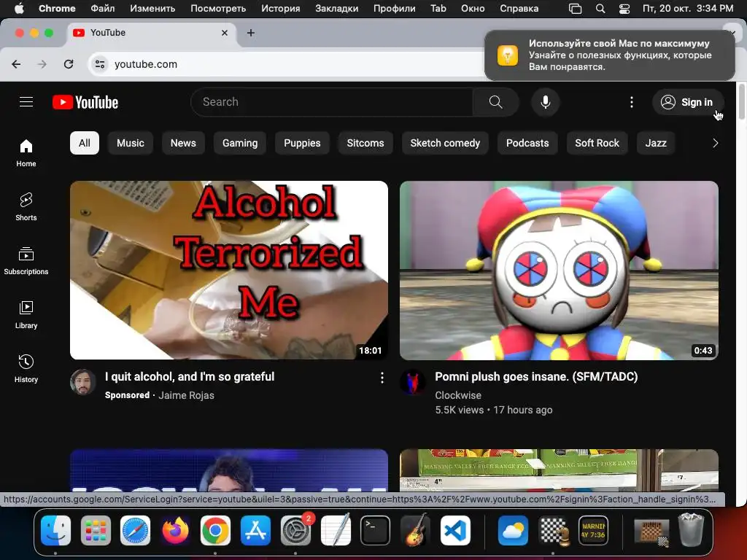Viewport: 747px width, 560px height.
Task: Open YouTube settings three-dot menu
Action: pyautogui.click(x=632, y=102)
